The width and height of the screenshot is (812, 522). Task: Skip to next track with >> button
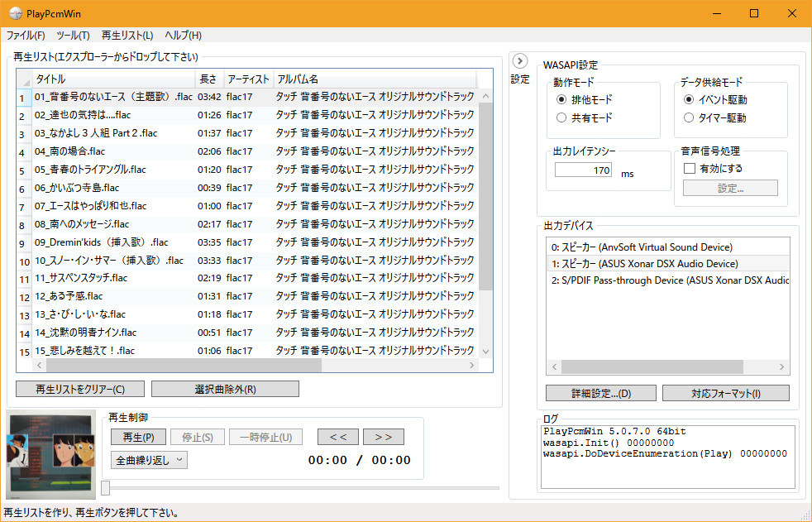click(x=383, y=437)
